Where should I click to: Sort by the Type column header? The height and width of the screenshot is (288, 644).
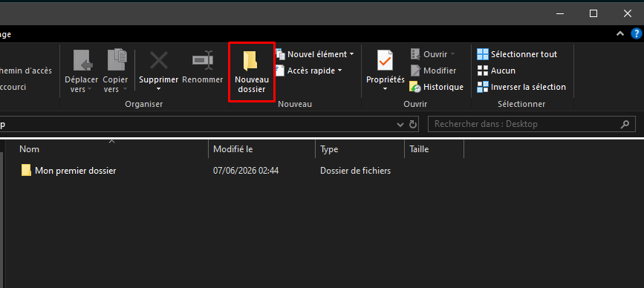coord(360,149)
